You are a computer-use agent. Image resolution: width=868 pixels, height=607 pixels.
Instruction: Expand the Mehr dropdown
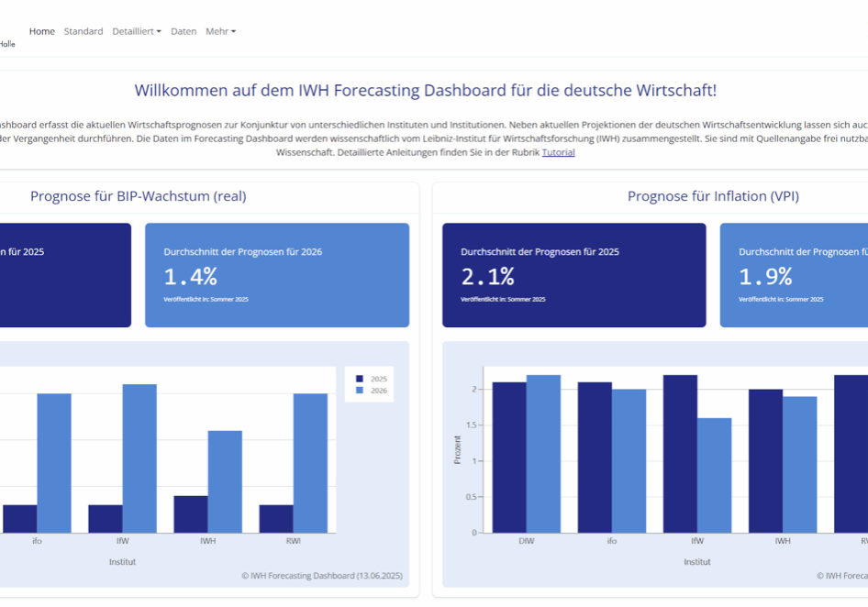coord(220,30)
